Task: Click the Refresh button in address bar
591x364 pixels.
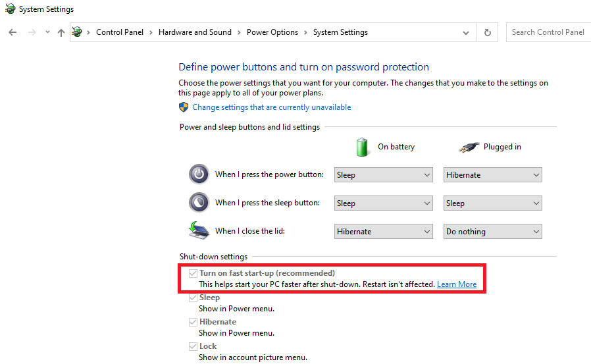Action: click(x=487, y=32)
